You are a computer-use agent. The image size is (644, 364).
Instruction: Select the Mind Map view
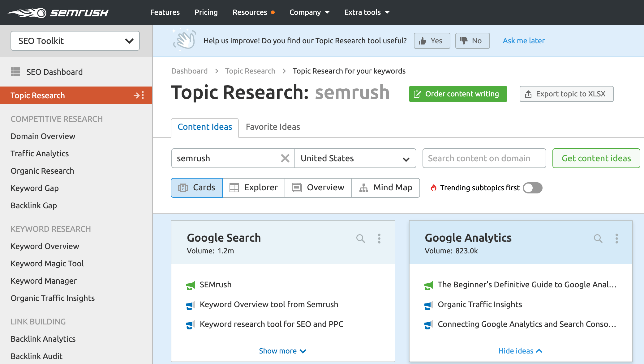[x=386, y=188]
